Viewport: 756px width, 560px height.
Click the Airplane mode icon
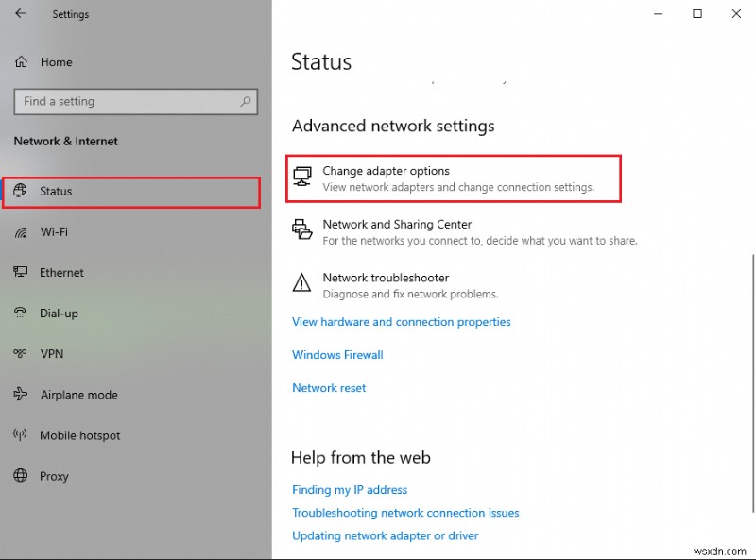[x=20, y=395]
